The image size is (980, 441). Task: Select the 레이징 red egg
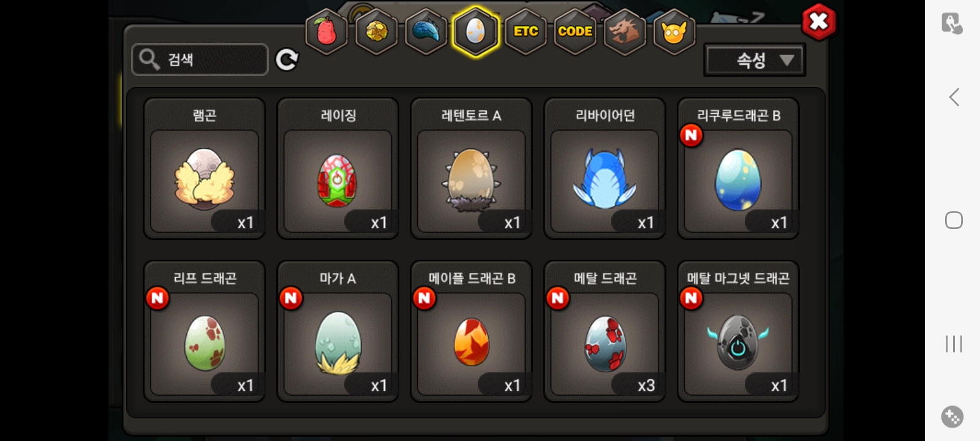tap(338, 168)
